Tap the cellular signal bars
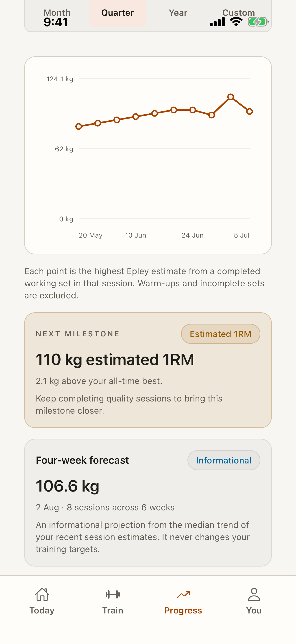The image size is (296, 644). pos(217,22)
